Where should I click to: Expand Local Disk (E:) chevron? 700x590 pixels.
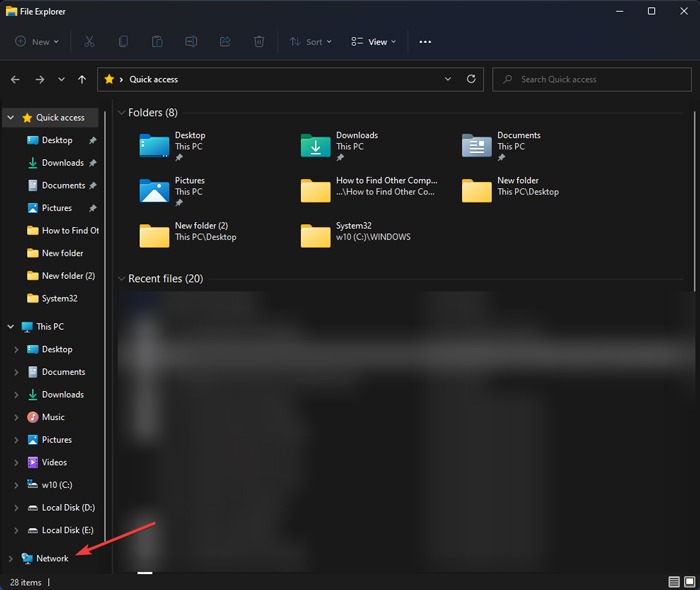click(x=16, y=530)
